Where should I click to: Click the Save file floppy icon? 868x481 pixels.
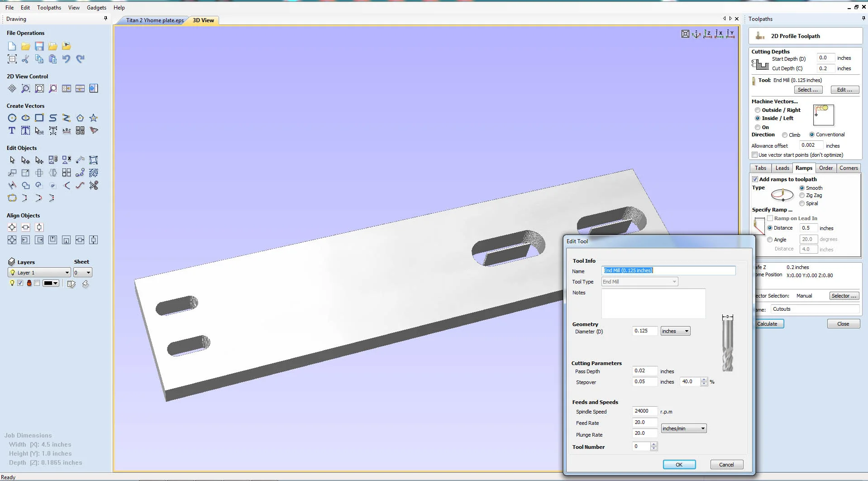click(x=39, y=46)
